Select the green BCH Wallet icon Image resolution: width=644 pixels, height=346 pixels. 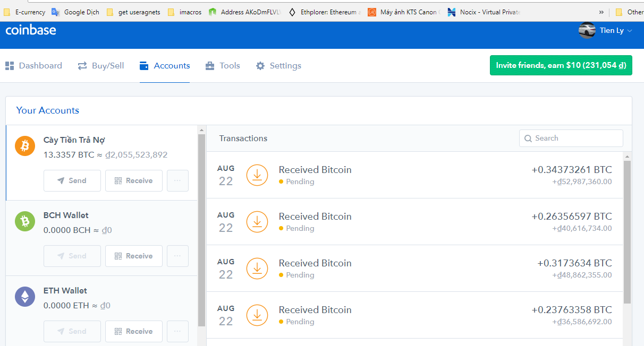pyautogui.click(x=25, y=221)
